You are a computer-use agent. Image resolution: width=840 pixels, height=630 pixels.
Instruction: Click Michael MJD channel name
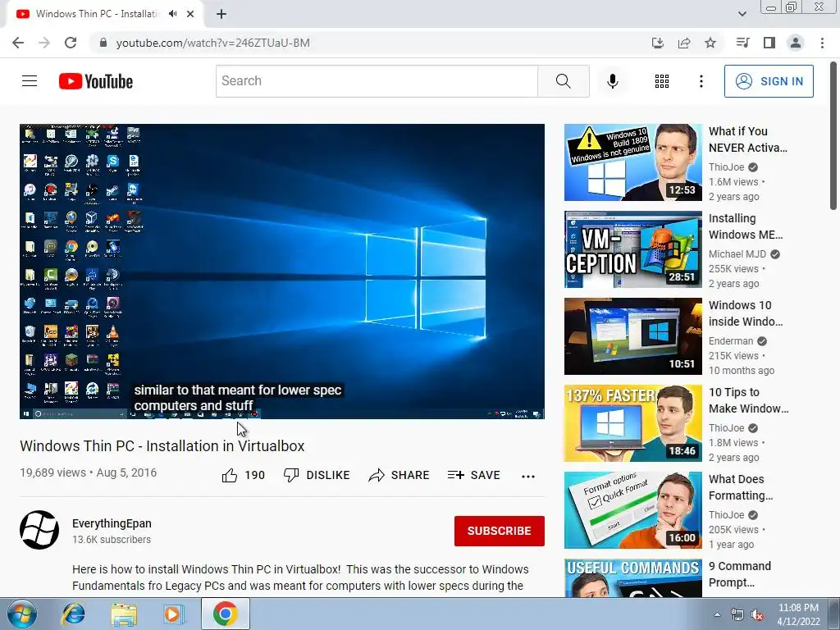tap(737, 254)
